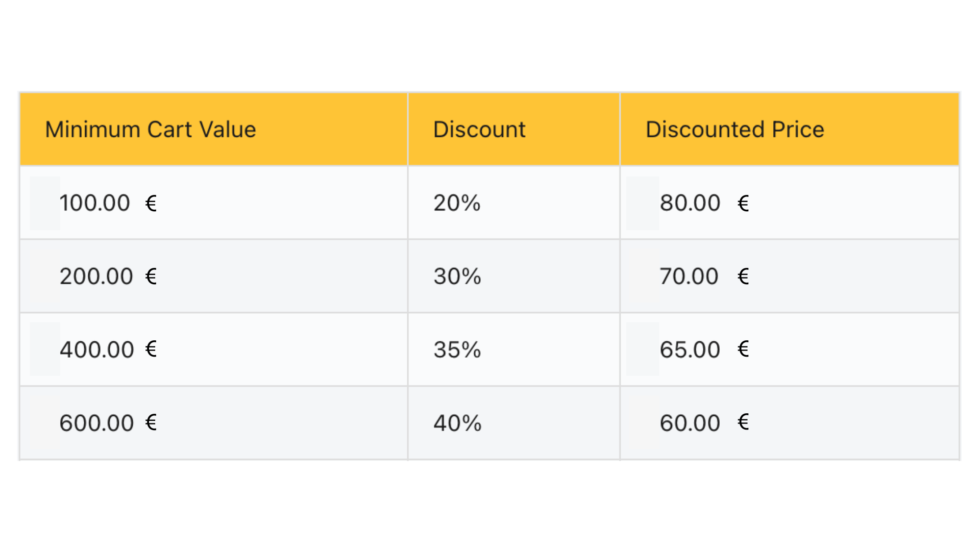Click the Discount column header
The image size is (980, 551).
point(513,129)
